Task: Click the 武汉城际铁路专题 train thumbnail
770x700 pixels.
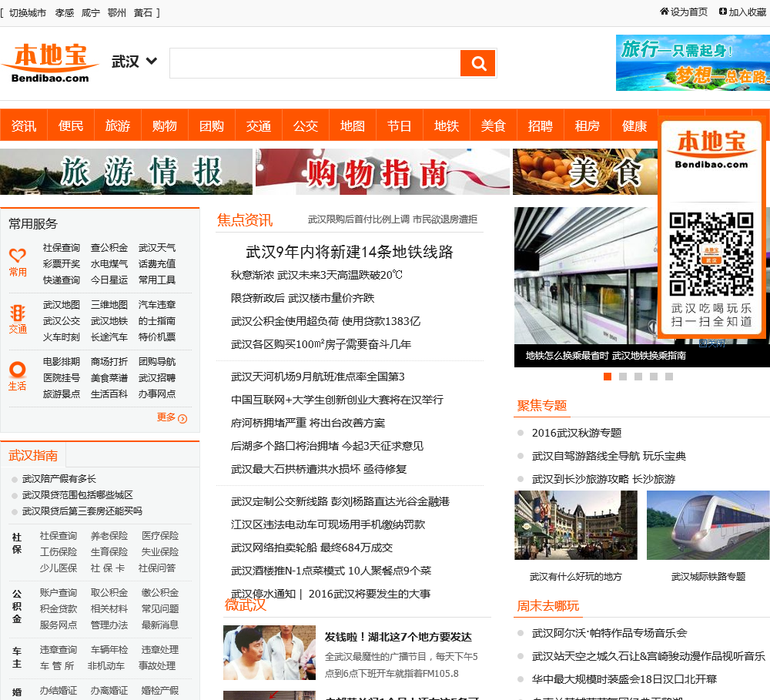Action: pyautogui.click(x=708, y=525)
